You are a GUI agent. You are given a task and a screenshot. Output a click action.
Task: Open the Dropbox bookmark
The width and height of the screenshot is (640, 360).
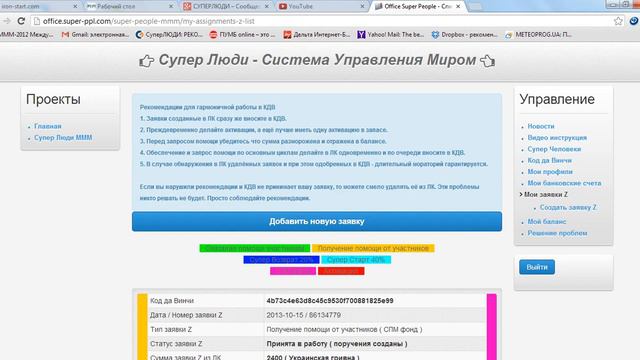(x=464, y=35)
